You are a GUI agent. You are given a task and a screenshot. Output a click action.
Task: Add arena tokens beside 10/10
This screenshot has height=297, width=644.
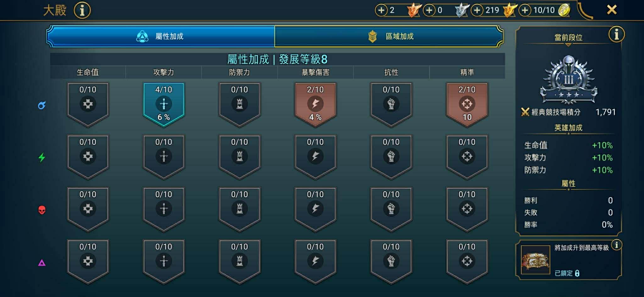coord(525,10)
